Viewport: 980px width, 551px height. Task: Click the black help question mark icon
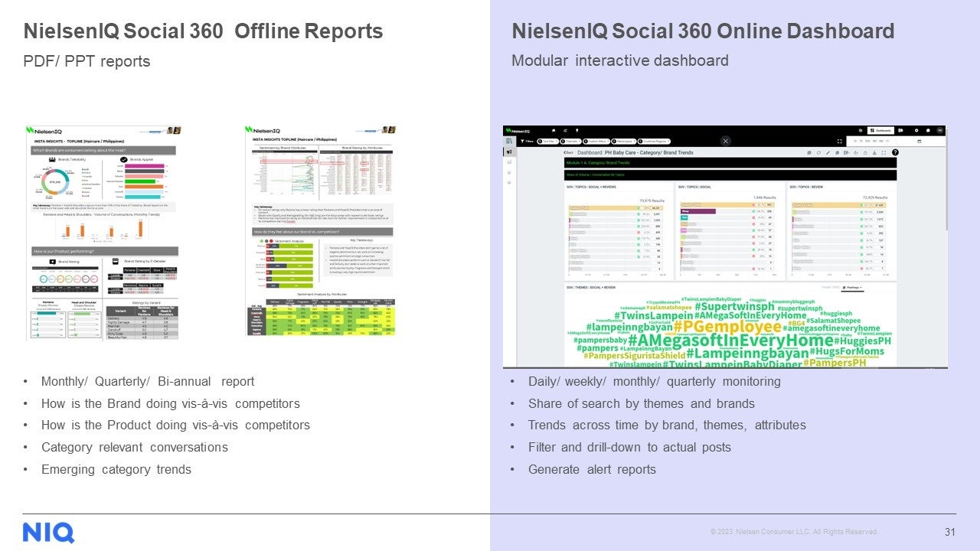[x=895, y=152]
